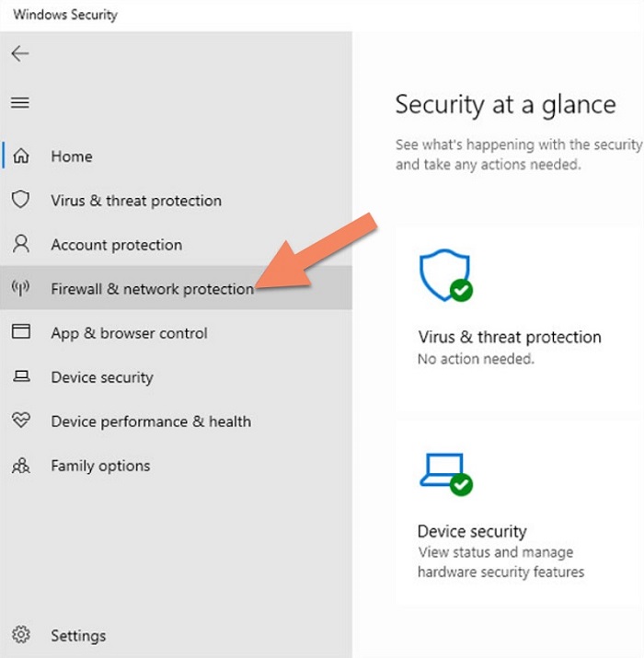Click the window icon for App control
The width and height of the screenshot is (644, 658).
(20, 331)
